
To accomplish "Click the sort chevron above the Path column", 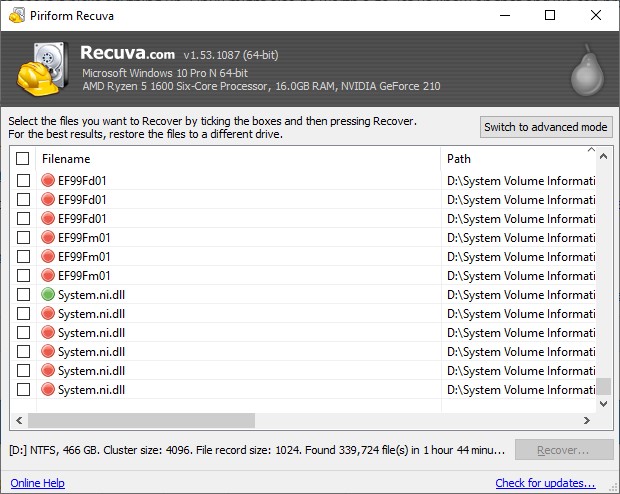I will tap(591, 150).
